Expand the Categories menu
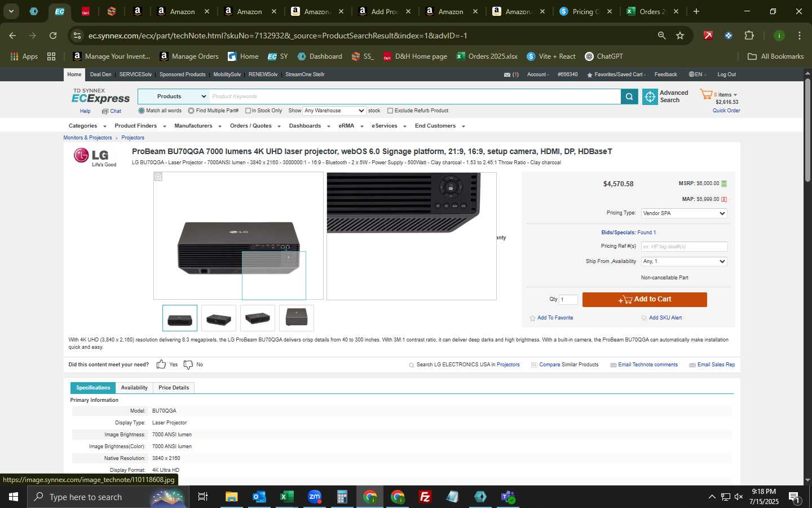Viewport: 812px width, 508px height. [x=87, y=126]
